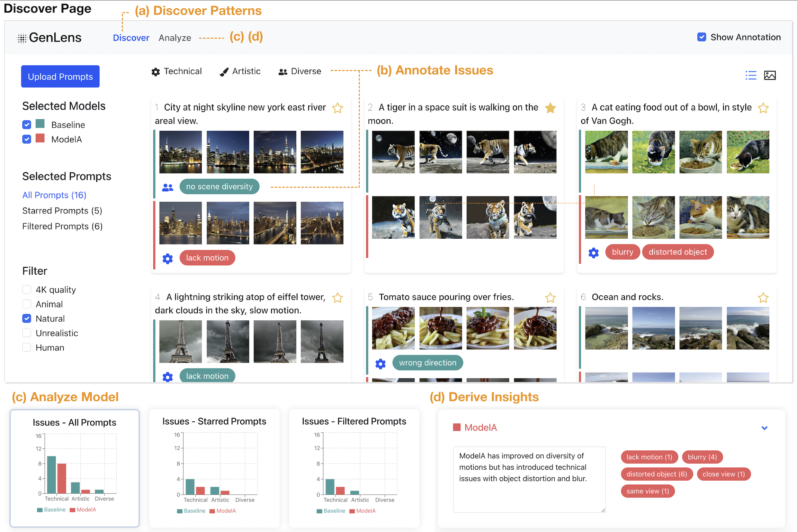Select the Issues - Filtered Prompts chart
Image resolution: width=797 pixels, height=532 pixels.
(x=354, y=468)
